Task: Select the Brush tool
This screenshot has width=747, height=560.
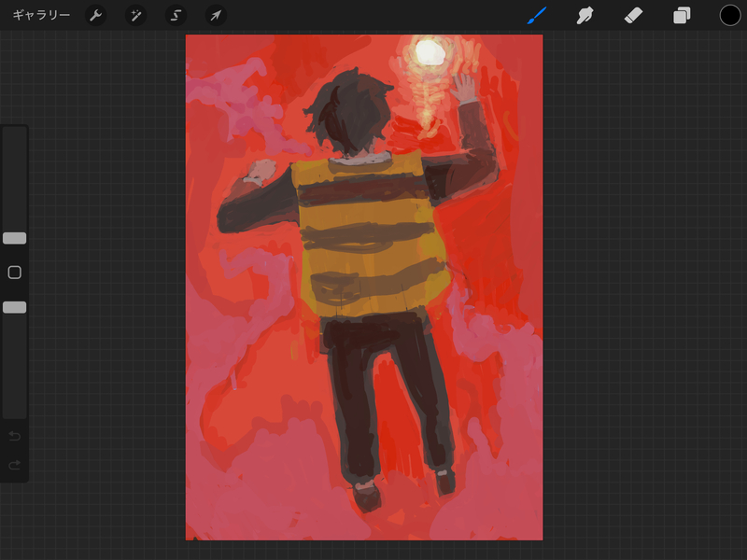Action: click(537, 15)
